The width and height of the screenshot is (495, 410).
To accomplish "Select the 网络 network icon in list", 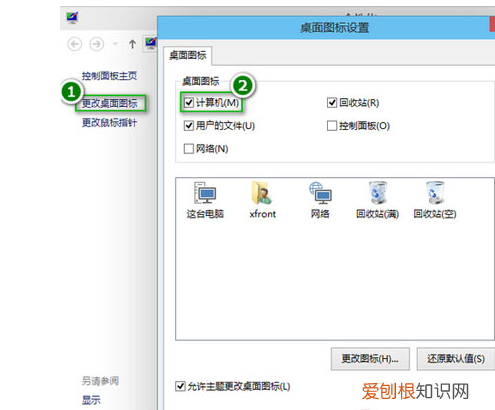I will (x=320, y=200).
